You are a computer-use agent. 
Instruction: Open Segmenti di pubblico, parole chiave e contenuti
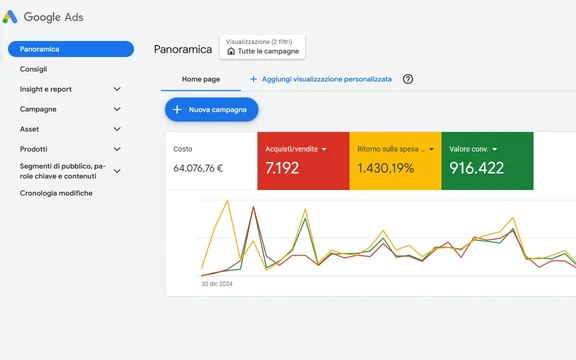pyautogui.click(x=62, y=171)
